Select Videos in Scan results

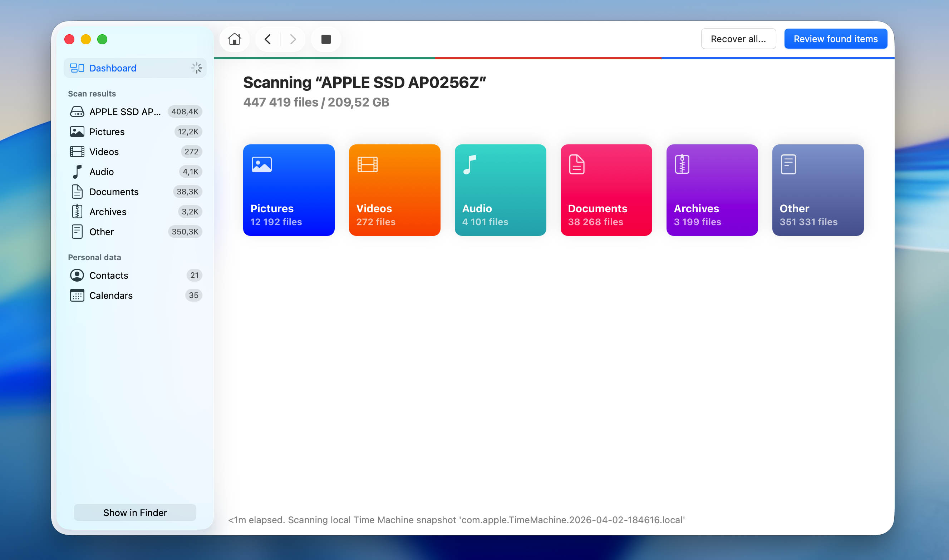[x=135, y=152]
